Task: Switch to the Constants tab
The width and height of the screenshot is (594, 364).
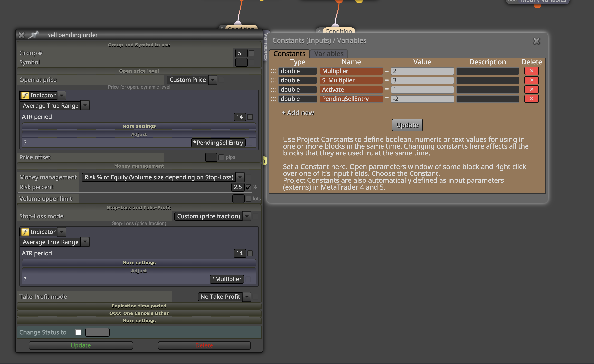Action: tap(289, 54)
